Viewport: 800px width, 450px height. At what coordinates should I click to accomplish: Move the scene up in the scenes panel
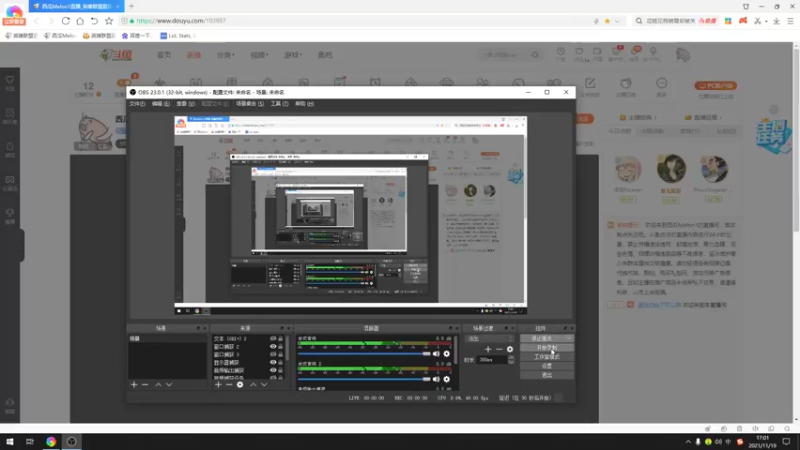tap(158, 385)
